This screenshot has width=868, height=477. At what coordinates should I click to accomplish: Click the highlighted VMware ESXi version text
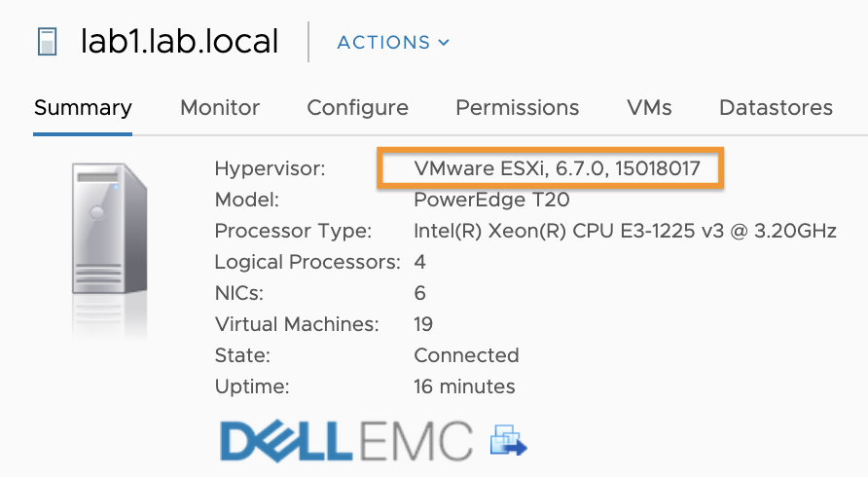pos(557,167)
